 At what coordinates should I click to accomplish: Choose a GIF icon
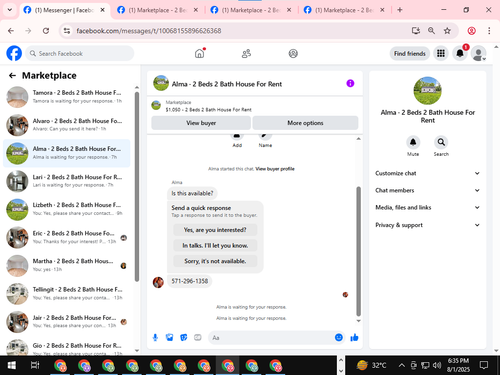click(198, 338)
